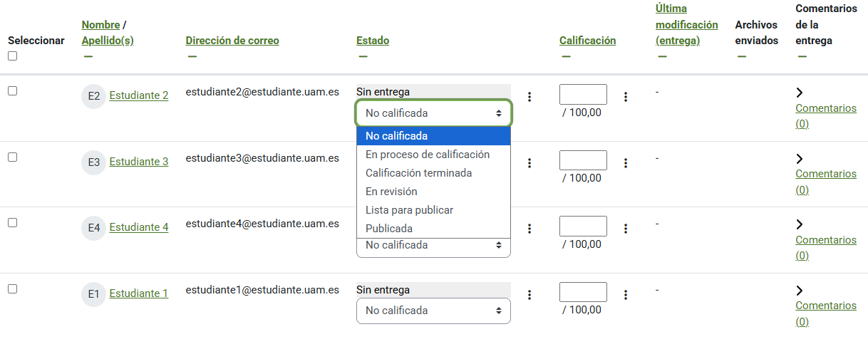This screenshot has height=354, width=868.
Task: Check the row checkbox for Estudiante 2
Action: (12, 91)
